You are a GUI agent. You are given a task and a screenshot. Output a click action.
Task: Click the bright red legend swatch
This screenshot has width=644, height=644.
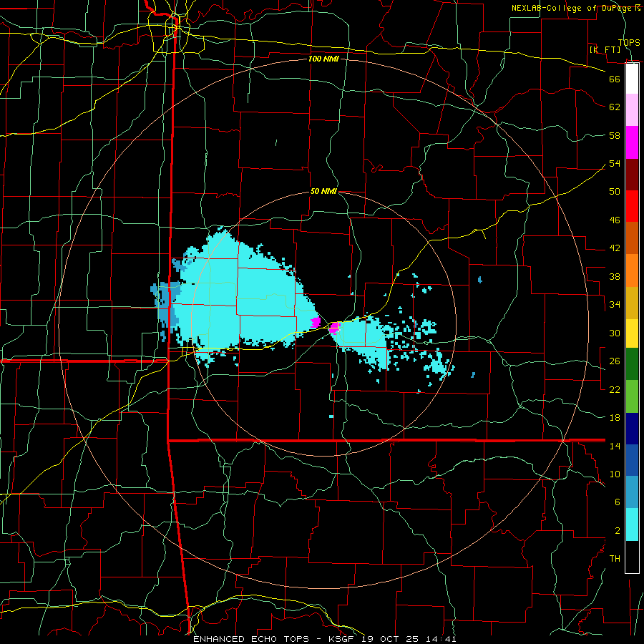click(632, 206)
